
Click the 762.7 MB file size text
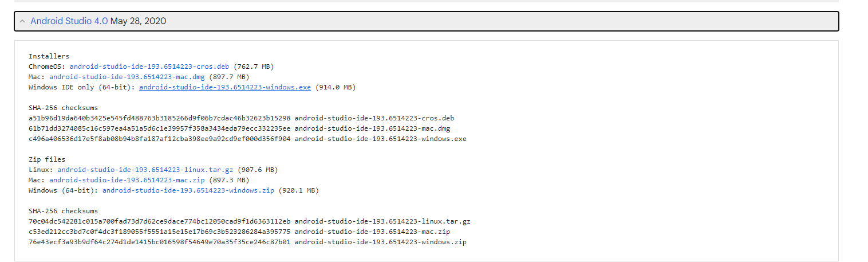[254, 67]
